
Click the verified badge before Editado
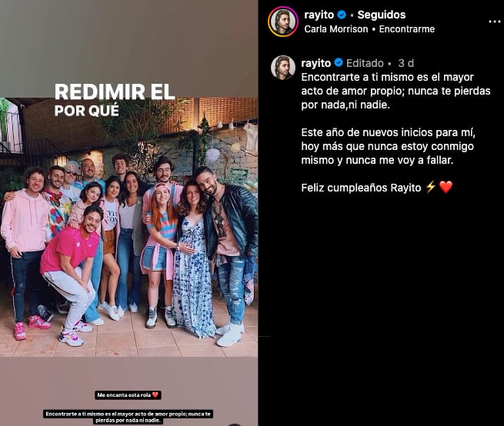(x=339, y=62)
